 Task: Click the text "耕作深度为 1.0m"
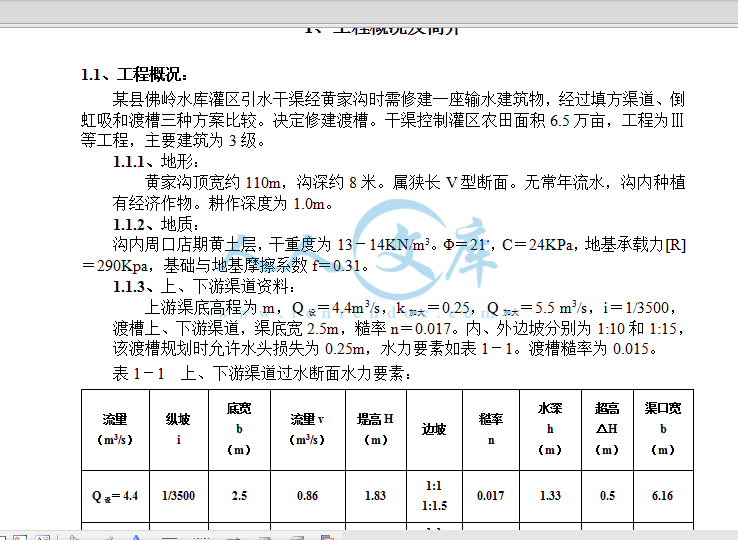(x=267, y=204)
